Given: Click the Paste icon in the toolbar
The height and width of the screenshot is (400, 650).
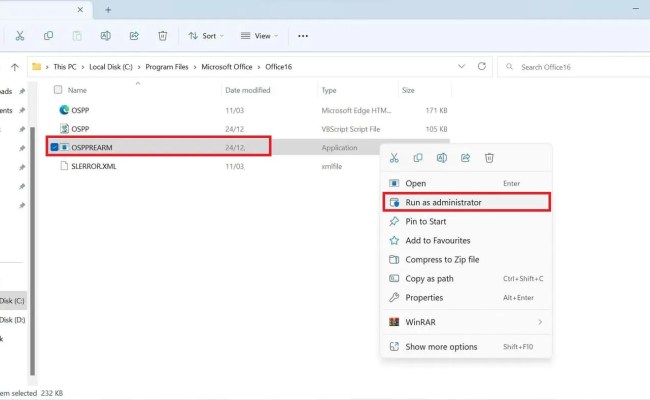Looking at the screenshot, I should [x=77, y=36].
